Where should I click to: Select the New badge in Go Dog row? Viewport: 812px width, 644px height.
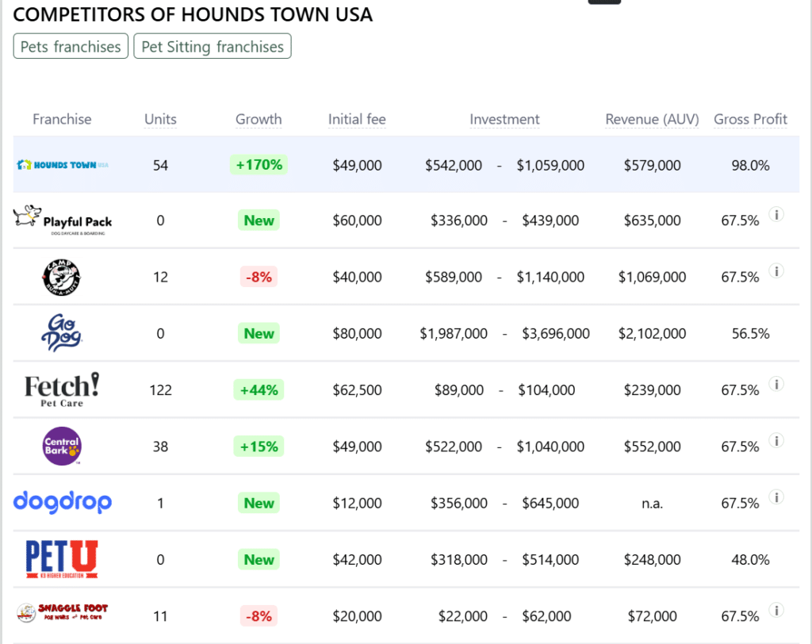coord(259,333)
